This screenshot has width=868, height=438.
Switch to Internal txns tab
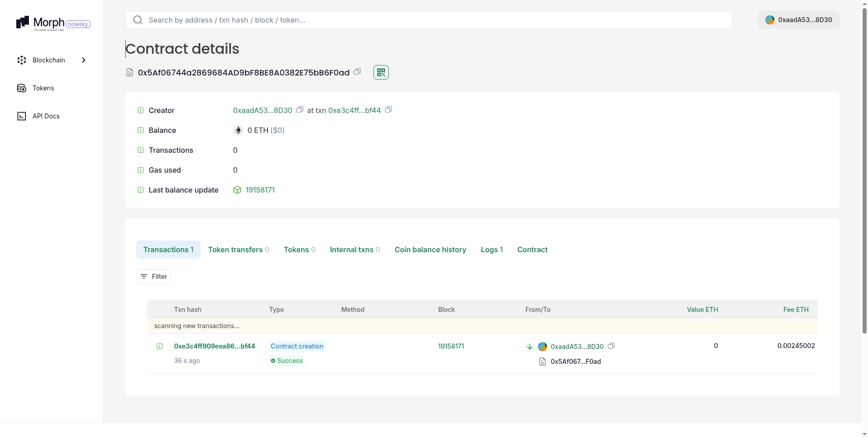click(355, 250)
